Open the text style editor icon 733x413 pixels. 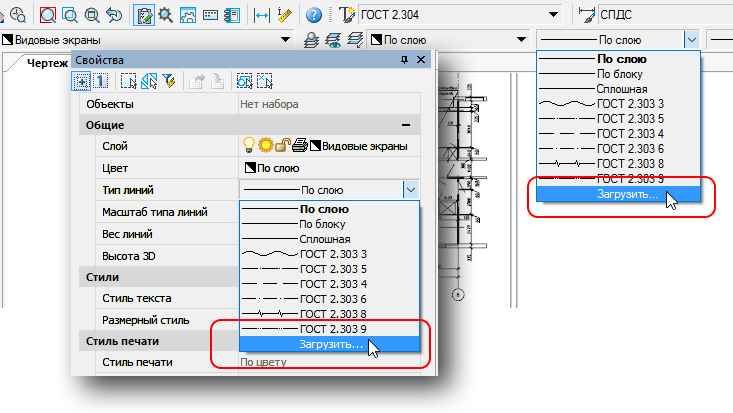[346, 15]
